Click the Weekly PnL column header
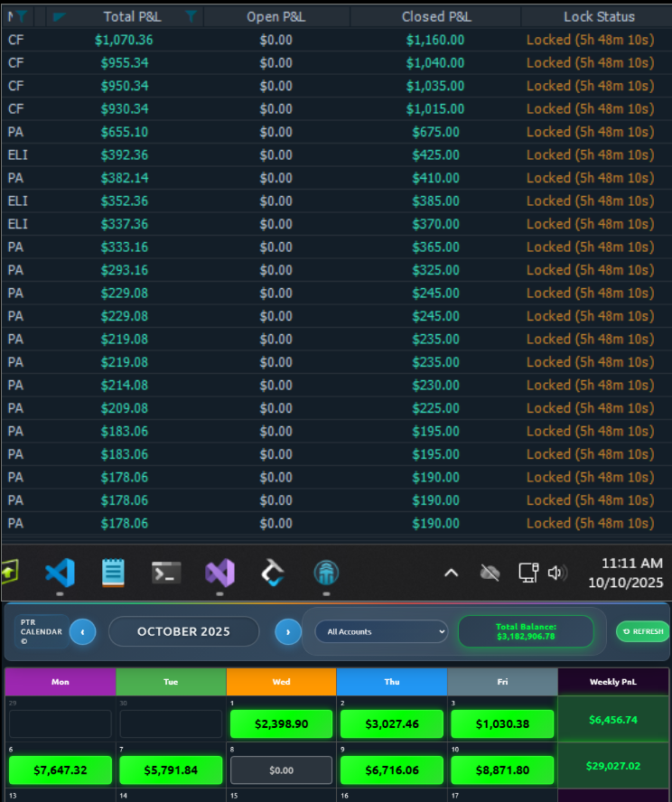 click(x=612, y=682)
